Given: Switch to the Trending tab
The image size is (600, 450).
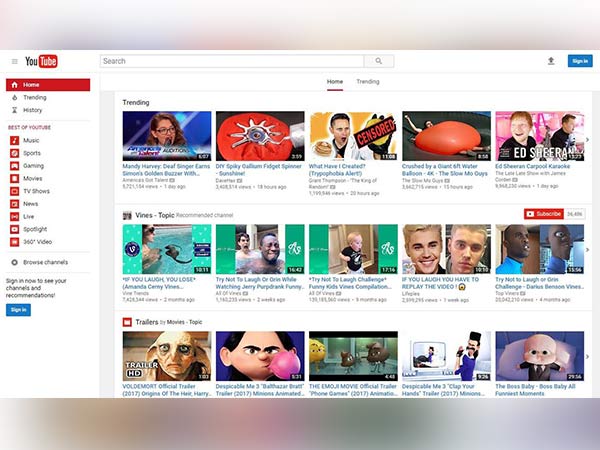Looking at the screenshot, I should pos(368,81).
